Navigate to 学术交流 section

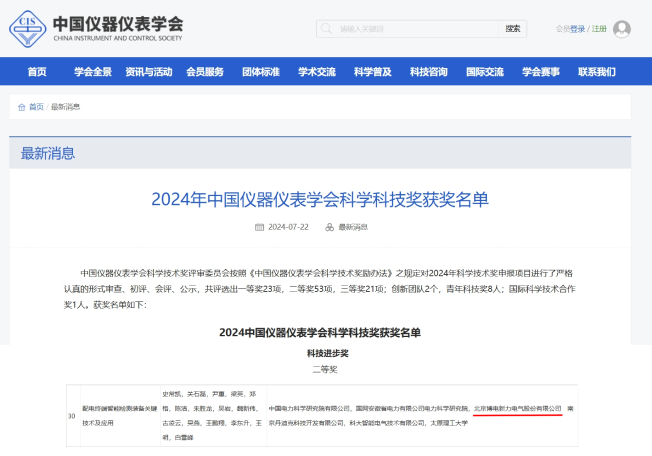coord(317,72)
